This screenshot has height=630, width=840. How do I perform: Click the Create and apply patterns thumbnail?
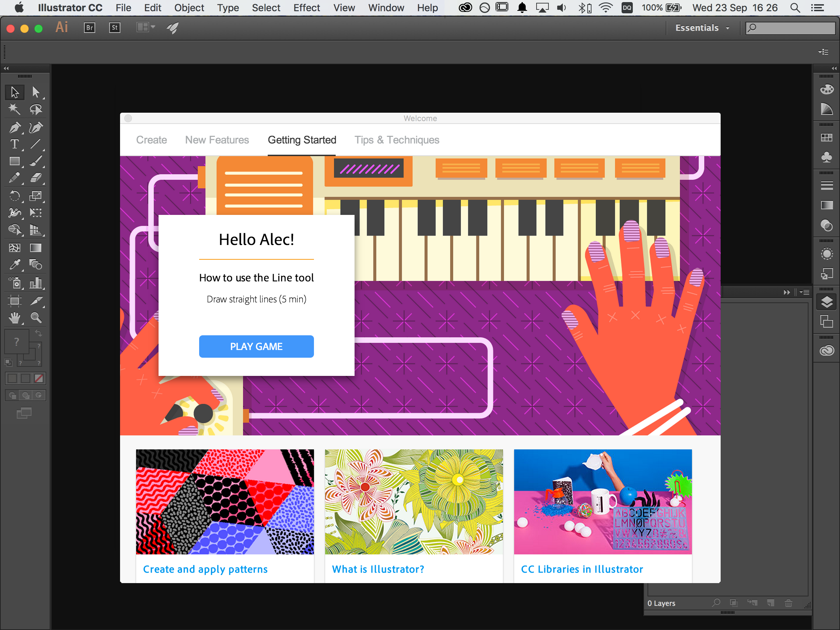point(224,502)
